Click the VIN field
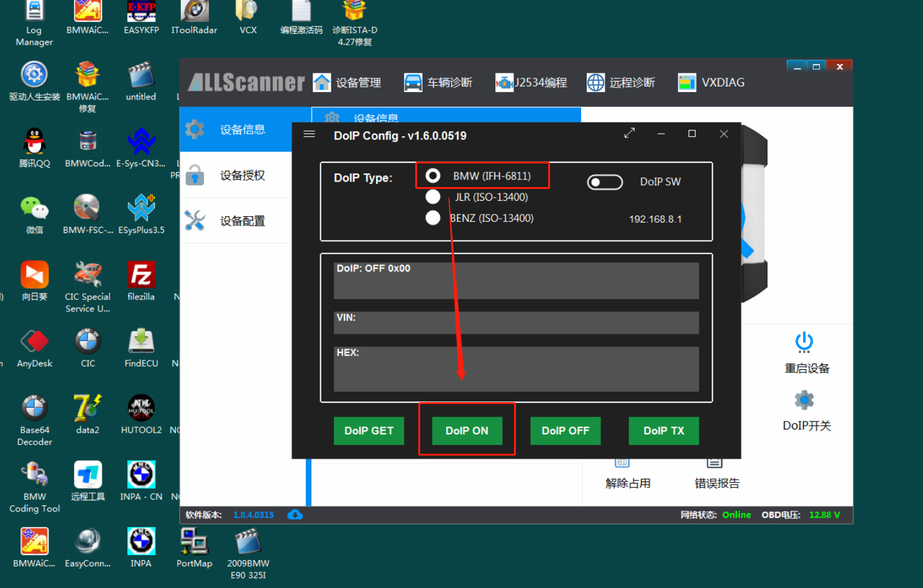The height and width of the screenshot is (588, 923). click(x=517, y=323)
